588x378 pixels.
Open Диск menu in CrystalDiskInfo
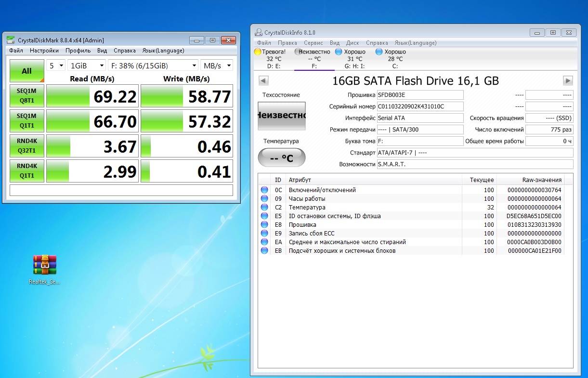click(x=353, y=43)
